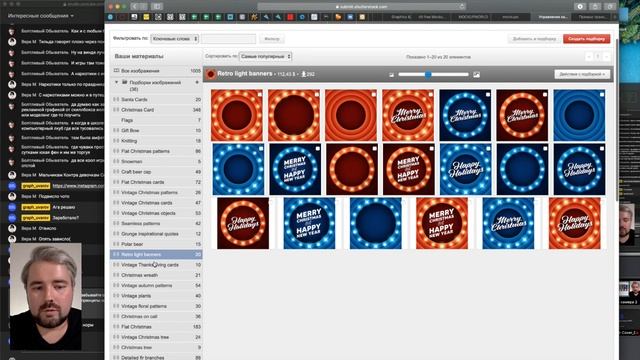Tick checkbox on dark red Merry Christmas script thumbnail
The height and width of the screenshot is (360, 640).
click(545, 94)
